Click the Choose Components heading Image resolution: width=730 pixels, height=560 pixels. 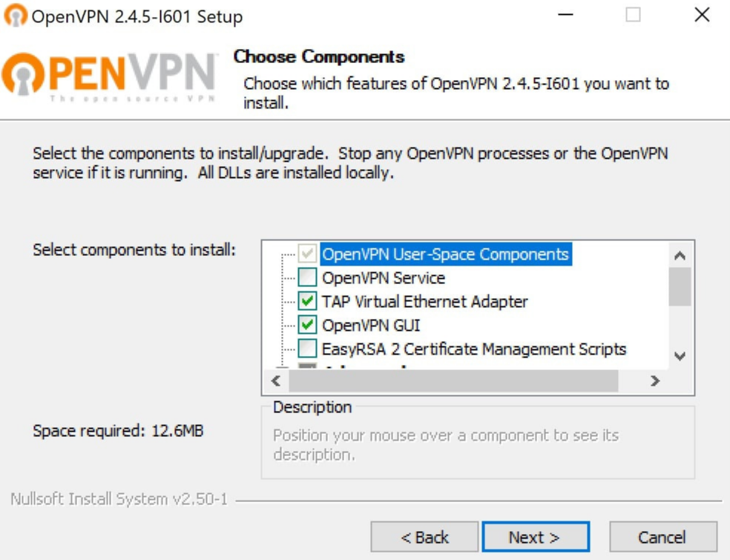pos(319,56)
